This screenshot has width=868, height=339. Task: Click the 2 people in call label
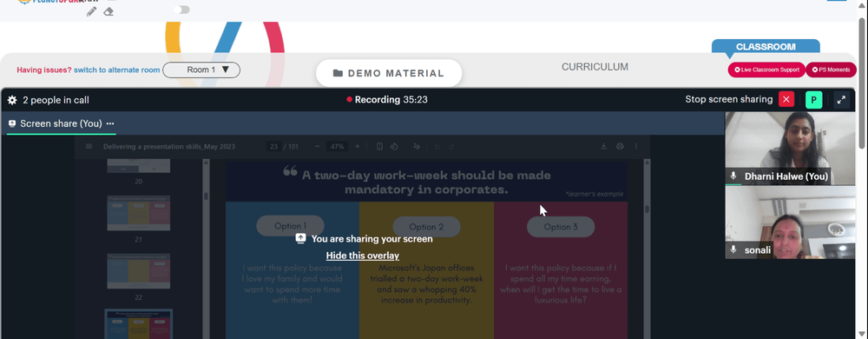point(56,100)
